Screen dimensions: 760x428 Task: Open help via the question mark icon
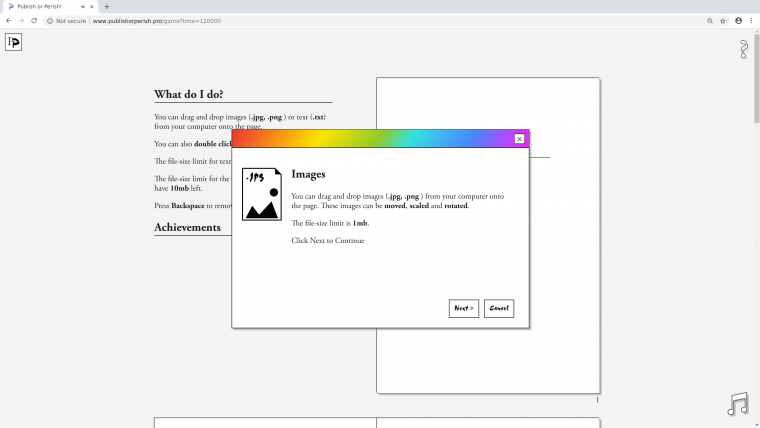(x=743, y=49)
